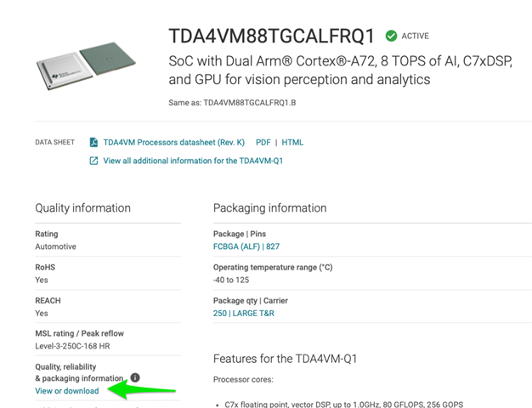The height and width of the screenshot is (408, 532).
Task: Open the datasheet in PDF format
Action: coord(263,142)
